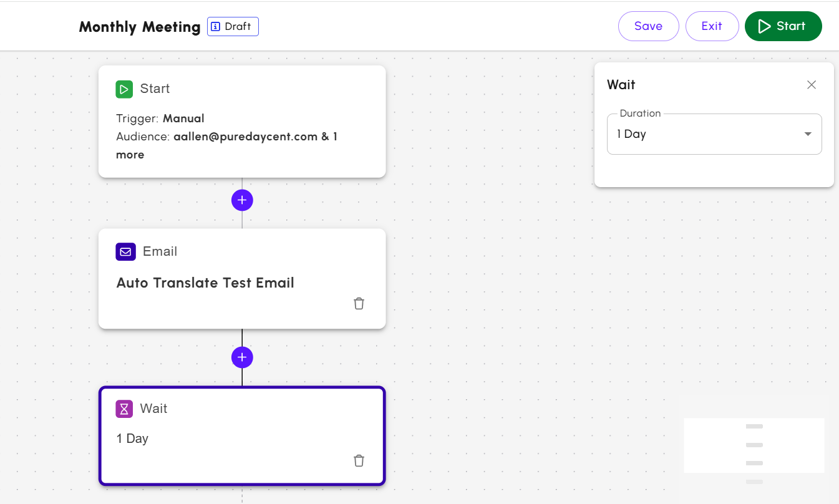
Task: Click the Draft status badge
Action: 233,27
